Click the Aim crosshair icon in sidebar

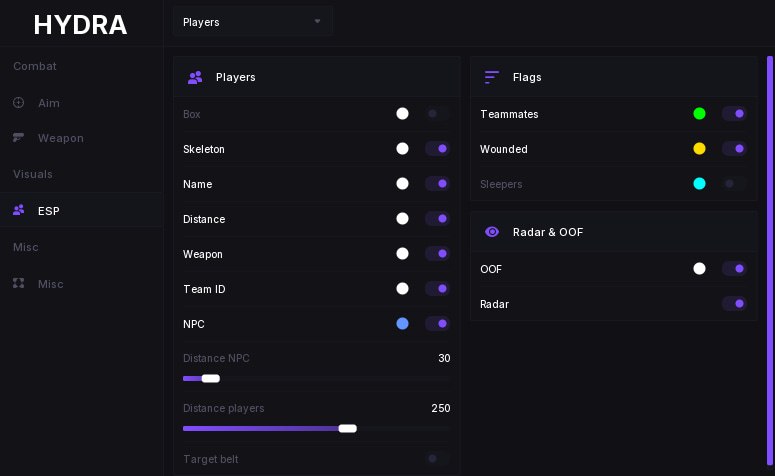[x=18, y=102]
